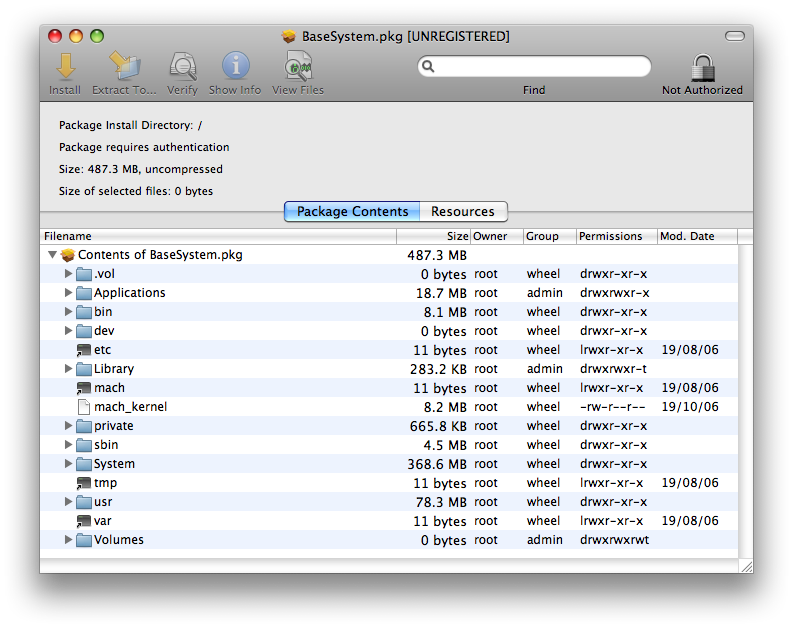Click the View Files icon
Viewport: 793px width, 628px height.
[x=298, y=67]
